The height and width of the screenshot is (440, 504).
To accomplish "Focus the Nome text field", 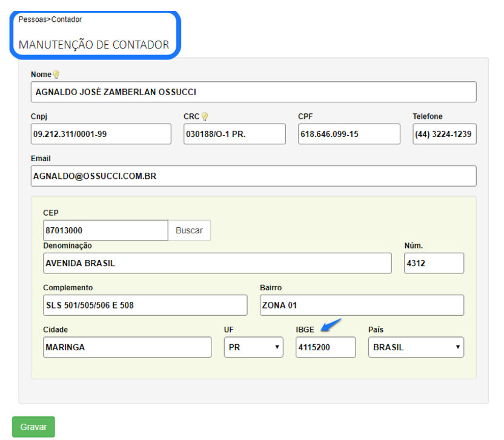I will pos(253,92).
